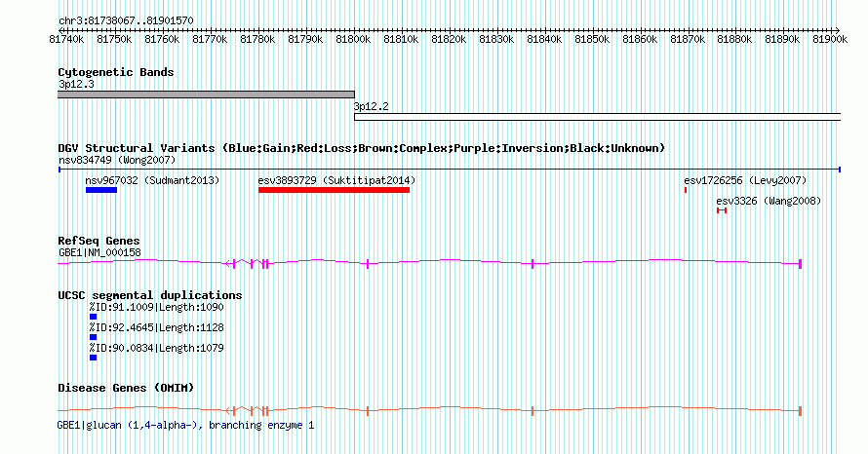Click the magenta GBE1 RefSeq gene track
Image resolution: width=868 pixels, height=454 pixels.
pyautogui.click(x=429, y=263)
